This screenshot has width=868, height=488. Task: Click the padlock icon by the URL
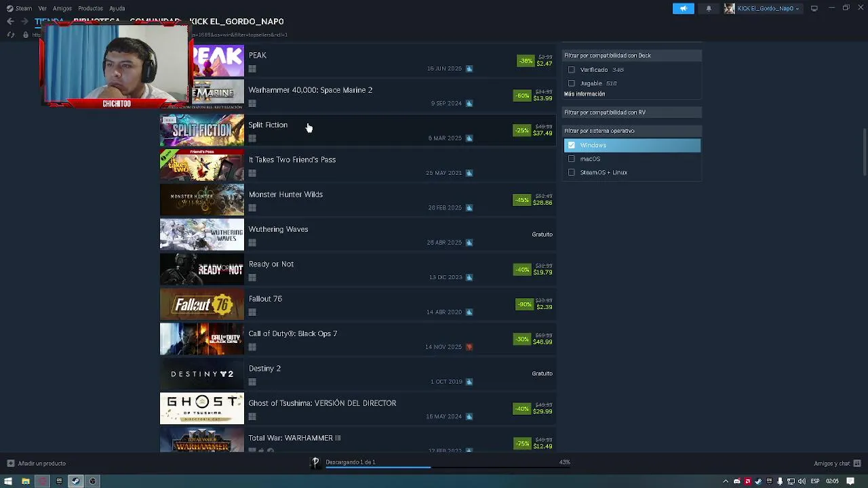pyautogui.click(x=25, y=35)
